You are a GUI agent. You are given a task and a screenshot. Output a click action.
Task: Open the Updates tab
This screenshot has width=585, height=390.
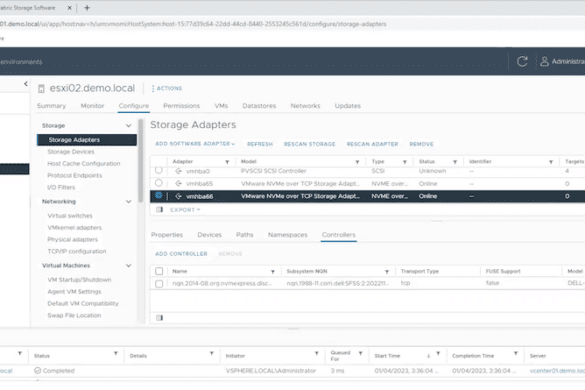point(348,106)
